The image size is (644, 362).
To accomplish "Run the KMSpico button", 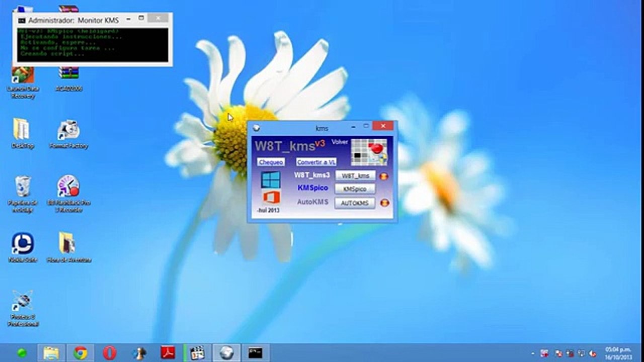I will click(355, 189).
